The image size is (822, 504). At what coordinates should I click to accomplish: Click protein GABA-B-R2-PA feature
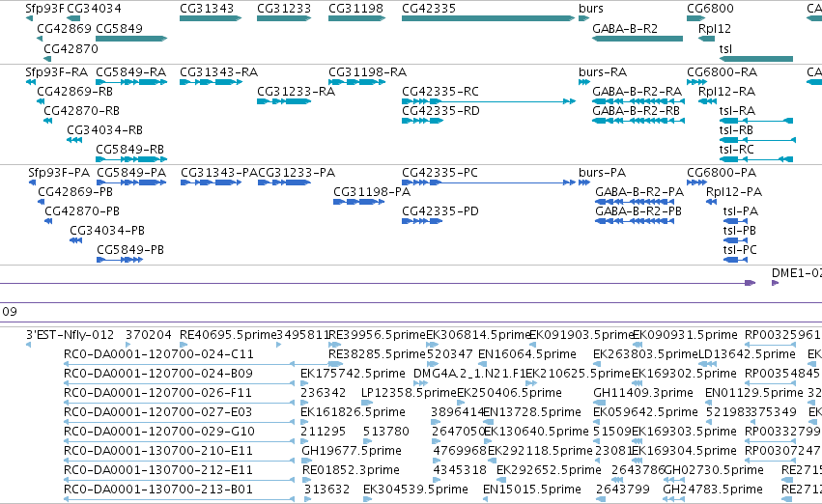click(635, 202)
